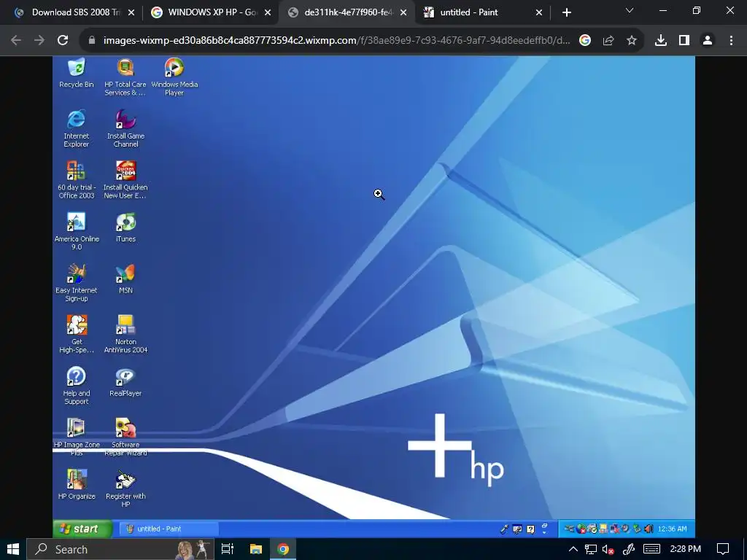
Task: Select untitled - Paint XP taskbar button
Action: click(x=168, y=529)
